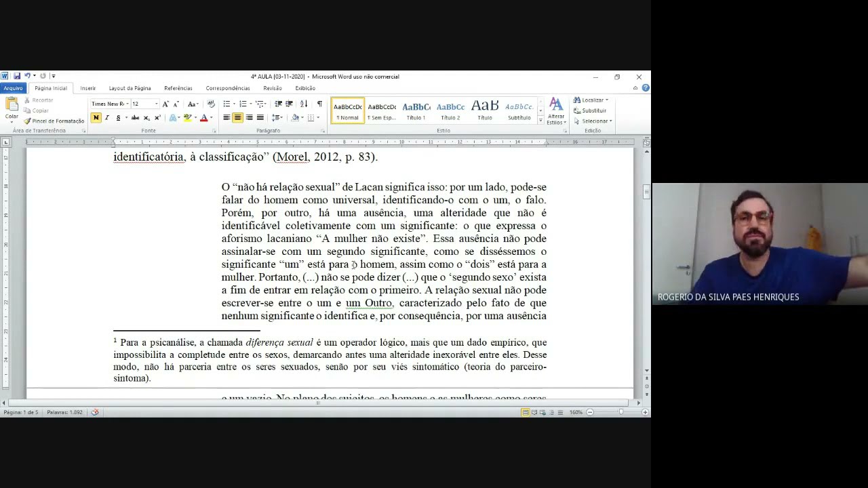Save the document from the quick access toolbar
Screen dimensions: 868x488
click(17, 76)
